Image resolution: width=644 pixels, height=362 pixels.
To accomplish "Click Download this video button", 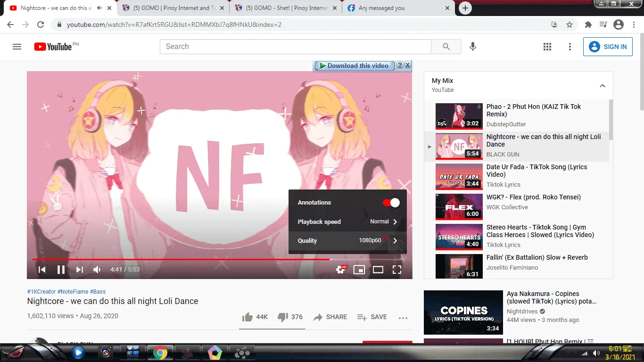I will (354, 66).
